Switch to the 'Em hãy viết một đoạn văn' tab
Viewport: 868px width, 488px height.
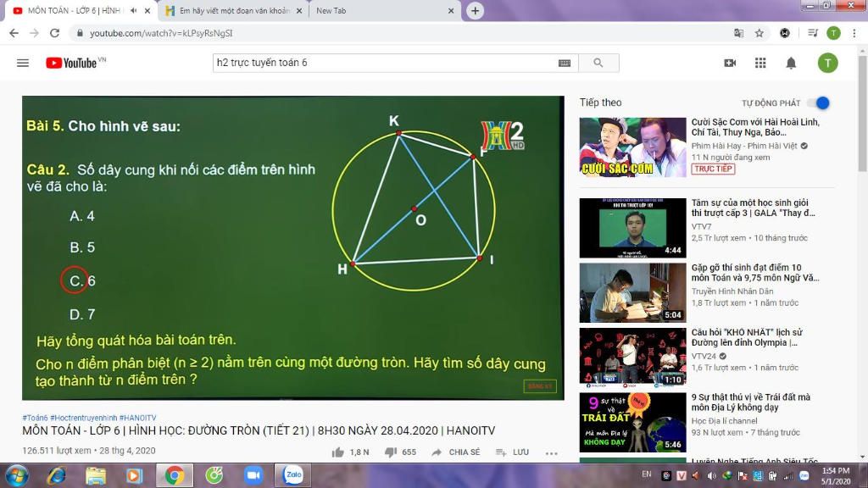click(234, 10)
